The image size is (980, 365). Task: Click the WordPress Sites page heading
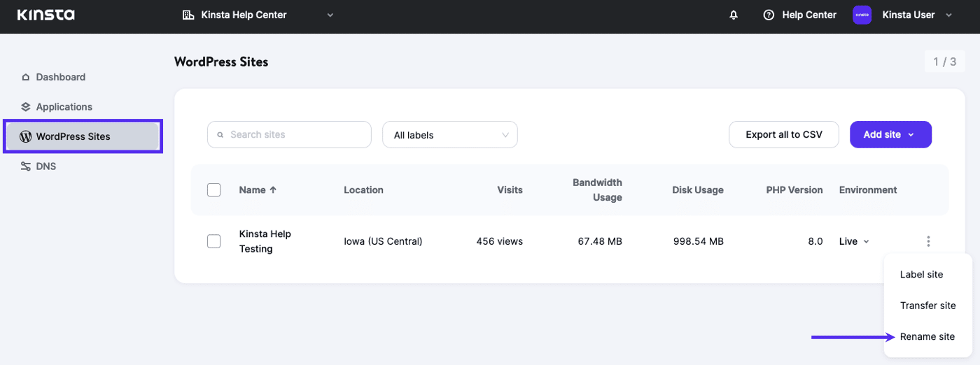click(221, 62)
